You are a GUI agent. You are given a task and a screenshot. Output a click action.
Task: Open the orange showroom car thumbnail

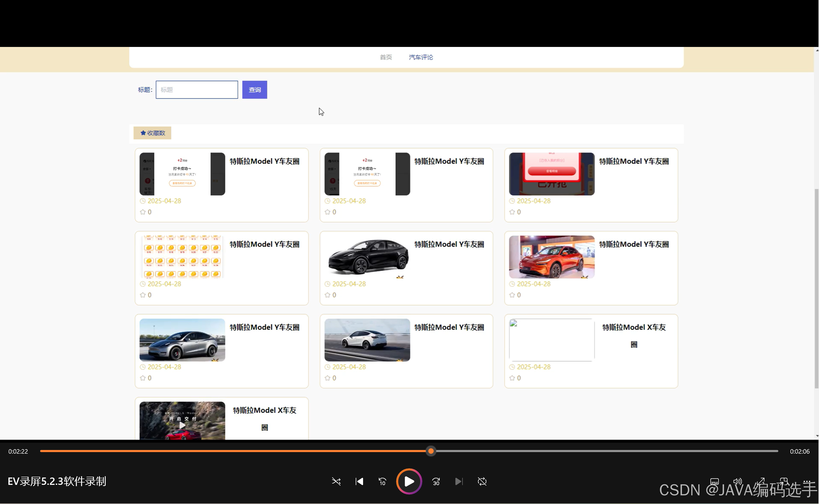pos(552,257)
